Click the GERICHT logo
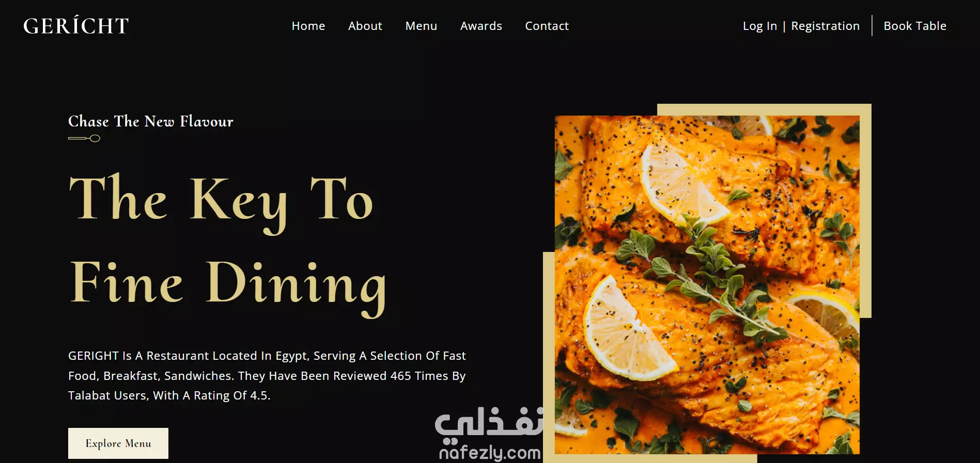The image size is (980, 463). click(76, 26)
